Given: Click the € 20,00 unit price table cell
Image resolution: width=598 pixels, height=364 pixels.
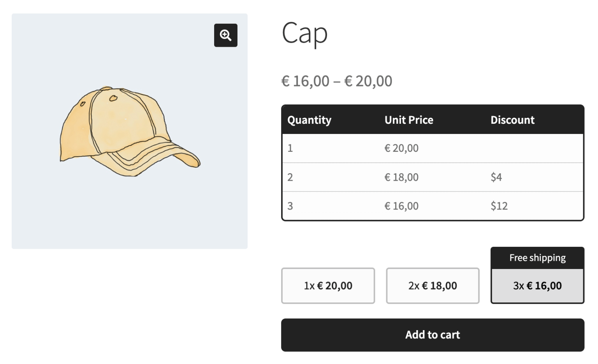Looking at the screenshot, I should pos(401,148).
